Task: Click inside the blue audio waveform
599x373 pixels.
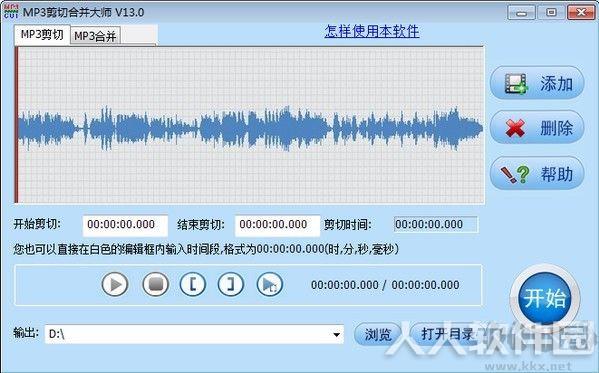Action: (x=250, y=128)
